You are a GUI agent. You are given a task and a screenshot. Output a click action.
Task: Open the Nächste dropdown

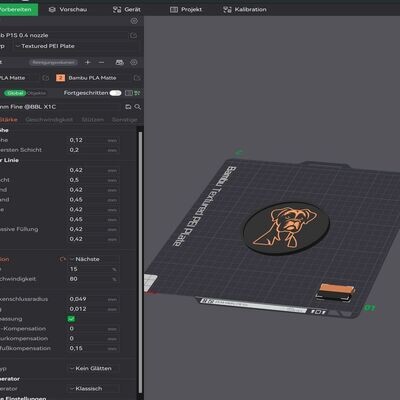click(93, 259)
